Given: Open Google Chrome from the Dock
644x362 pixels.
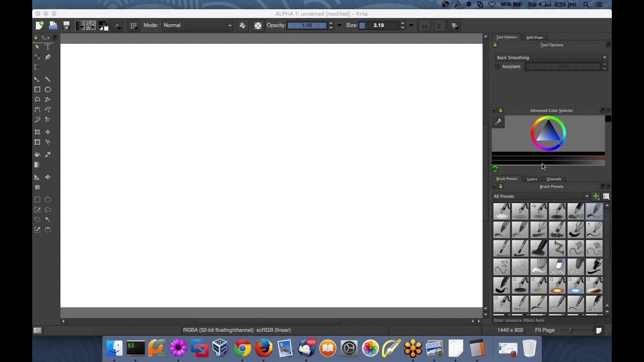Looking at the screenshot, I should tap(242, 348).
